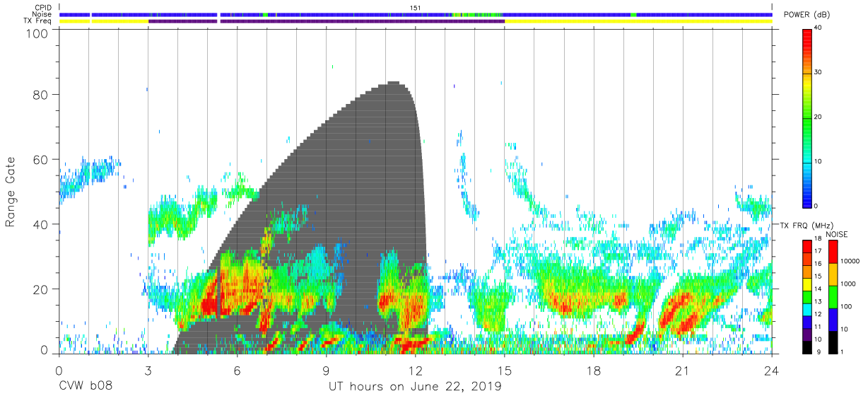This screenshot has width=868, height=401.
Task: Click the UT hours on June 22, 2019 title
Action: click(416, 387)
